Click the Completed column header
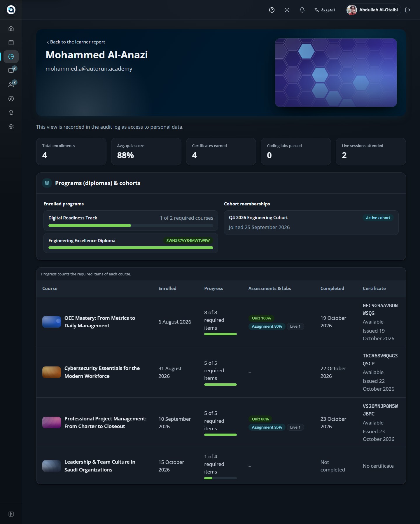The width and height of the screenshot is (420, 524). [332, 289]
